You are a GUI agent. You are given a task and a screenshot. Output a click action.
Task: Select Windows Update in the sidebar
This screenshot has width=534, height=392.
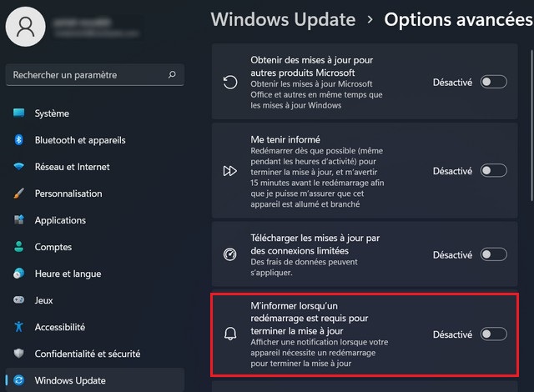click(95, 380)
